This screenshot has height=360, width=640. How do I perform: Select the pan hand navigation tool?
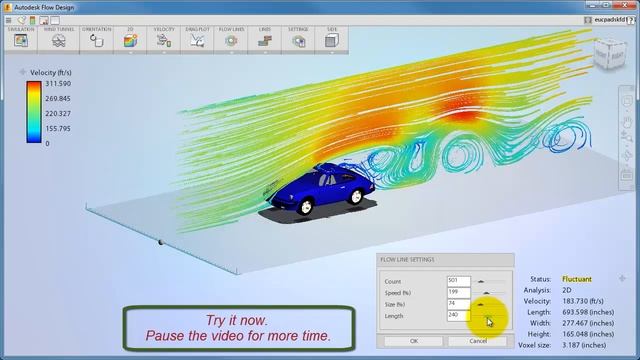coord(627,122)
